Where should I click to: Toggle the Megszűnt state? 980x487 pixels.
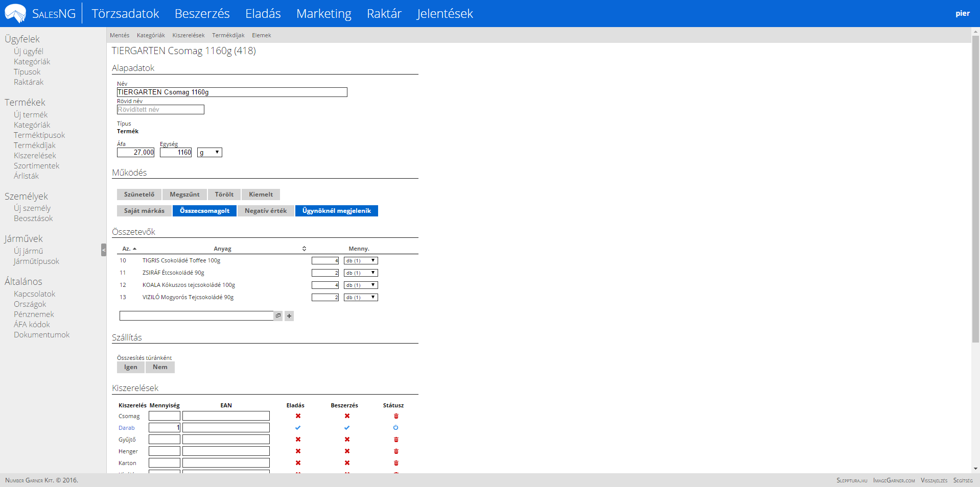pyautogui.click(x=184, y=194)
